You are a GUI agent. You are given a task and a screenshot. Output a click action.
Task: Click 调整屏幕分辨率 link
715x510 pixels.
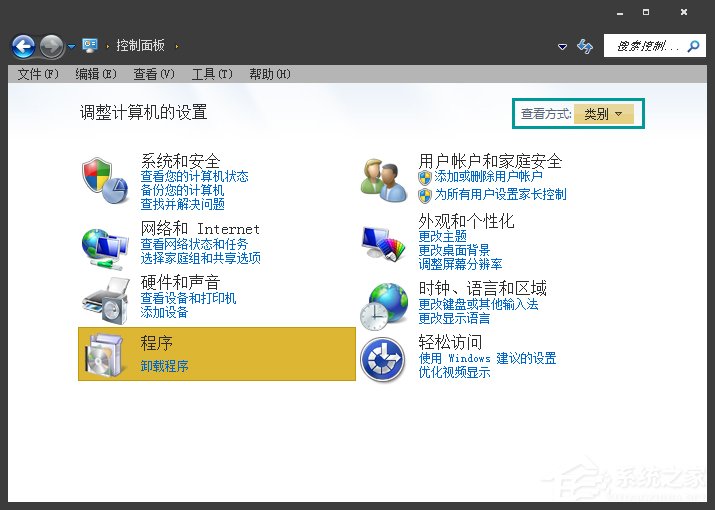[x=461, y=265]
